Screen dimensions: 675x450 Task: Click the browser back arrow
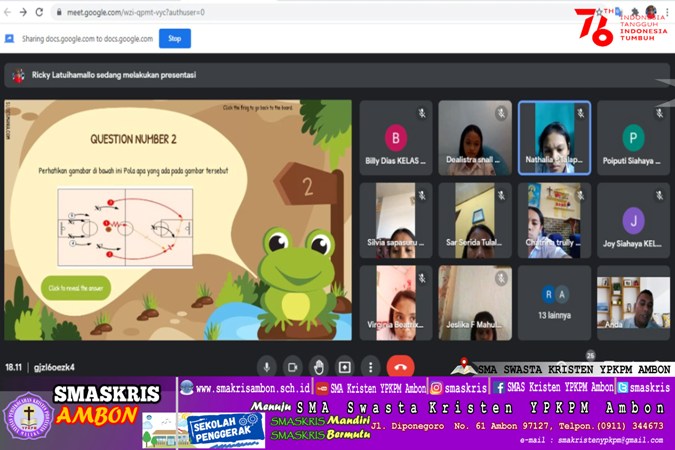(x=7, y=12)
